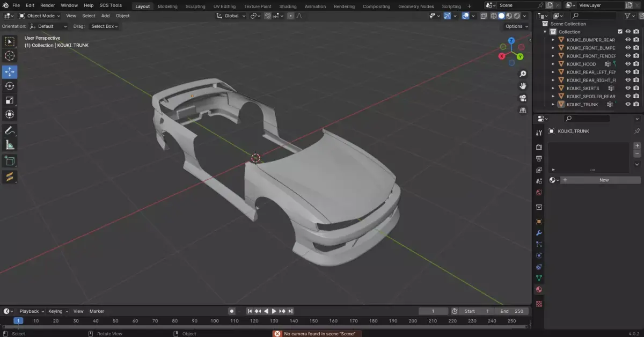This screenshot has height=337, width=644.
Task: Switch to rendered viewport shading
Action: (x=517, y=16)
